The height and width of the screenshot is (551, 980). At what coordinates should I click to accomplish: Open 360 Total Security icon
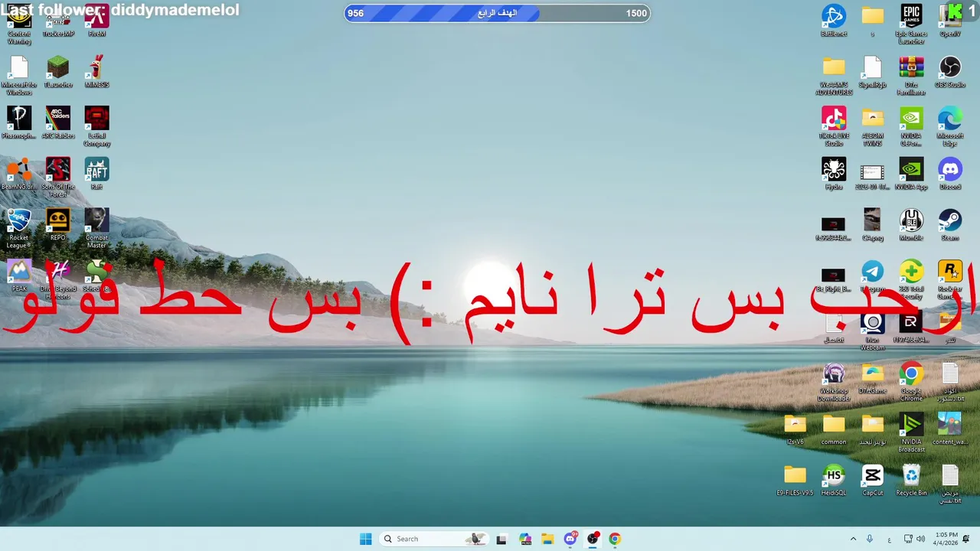tap(911, 279)
